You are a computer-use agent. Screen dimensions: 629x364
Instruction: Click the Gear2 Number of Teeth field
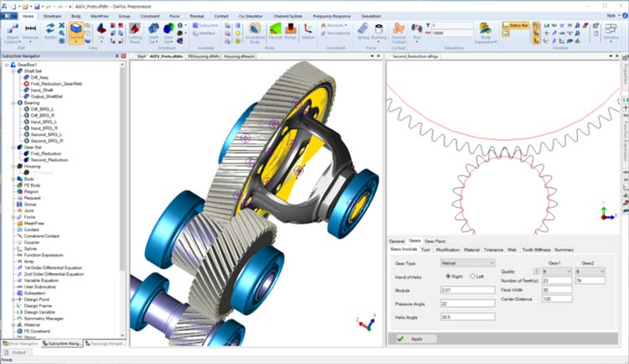[x=590, y=280]
